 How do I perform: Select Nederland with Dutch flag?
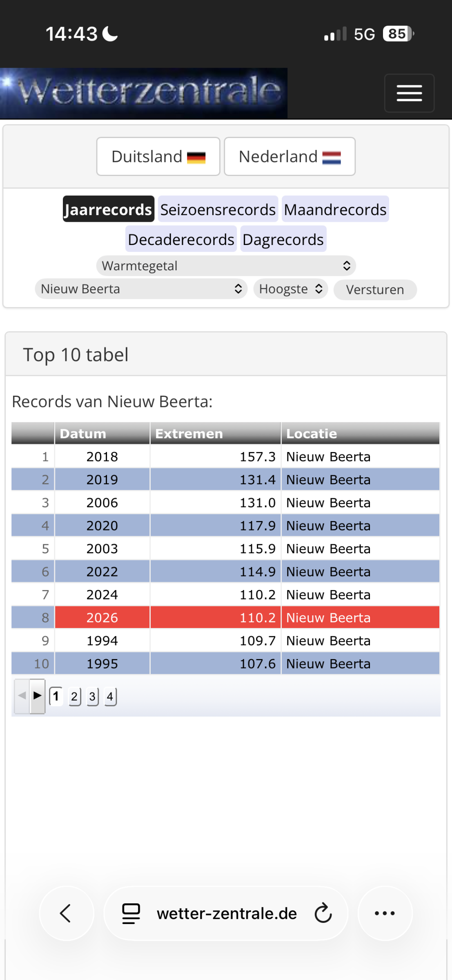(x=290, y=156)
